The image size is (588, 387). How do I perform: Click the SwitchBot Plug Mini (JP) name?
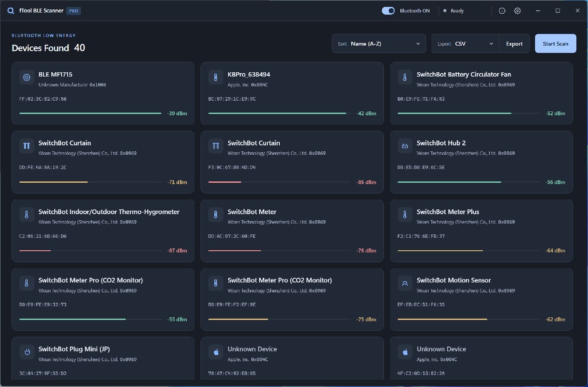tap(74, 349)
